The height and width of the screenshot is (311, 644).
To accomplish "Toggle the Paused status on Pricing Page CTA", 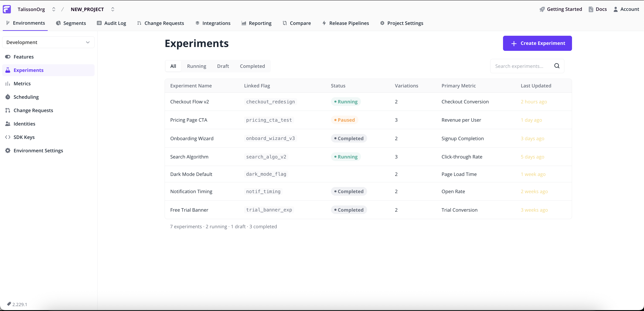I will pos(345,120).
